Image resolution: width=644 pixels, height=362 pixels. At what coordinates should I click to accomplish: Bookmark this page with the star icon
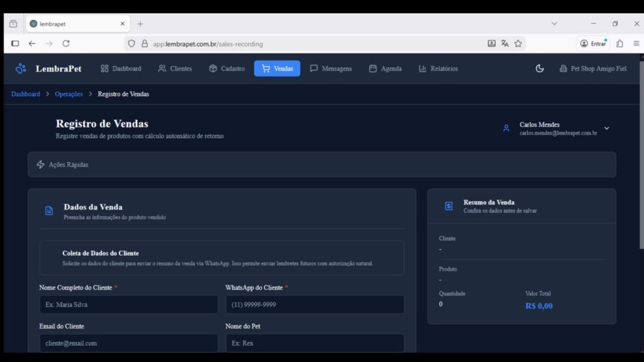pos(518,43)
